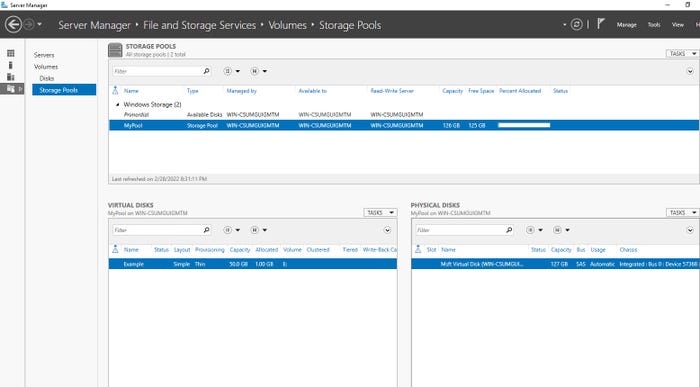
Task: Click the Local Server icon in left rail
Action: pos(11,65)
